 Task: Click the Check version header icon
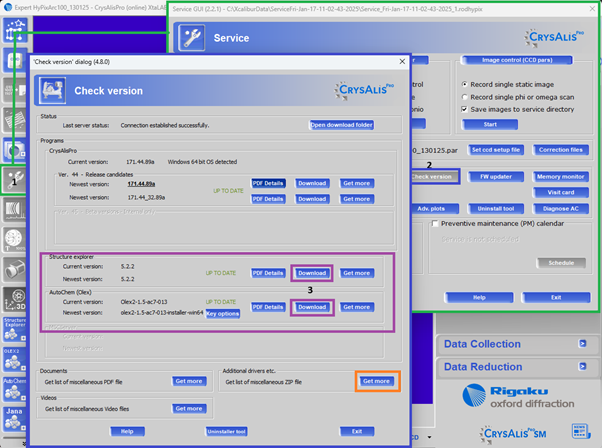pyautogui.click(x=52, y=91)
